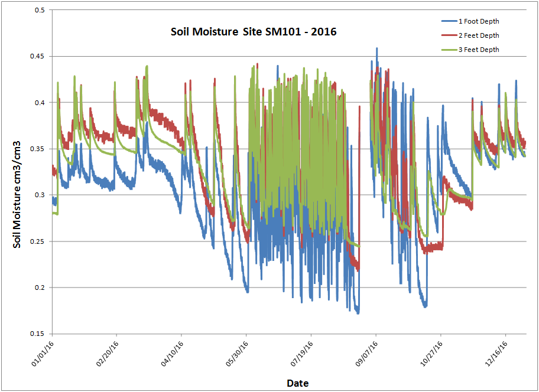The image size is (539, 392).
Task: Click the blue legend line swatch
Action: click(x=449, y=21)
